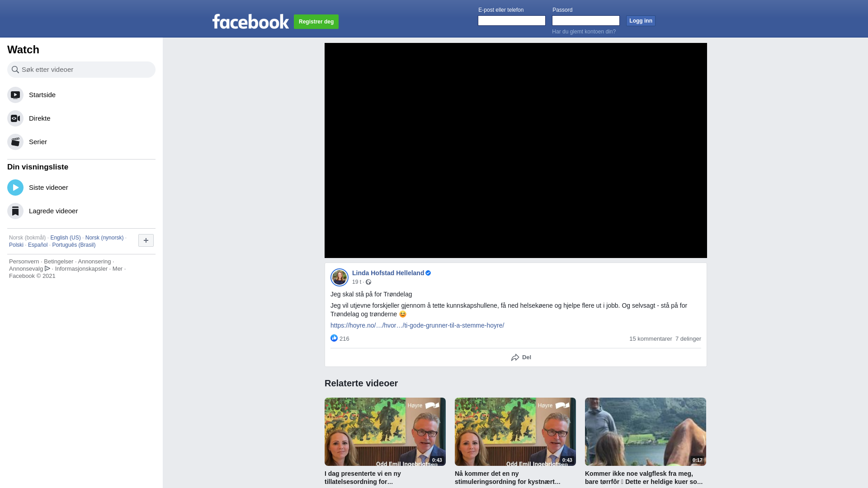The width and height of the screenshot is (868, 488).
Task: Open Serier in Watch menu
Action: pyautogui.click(x=81, y=142)
